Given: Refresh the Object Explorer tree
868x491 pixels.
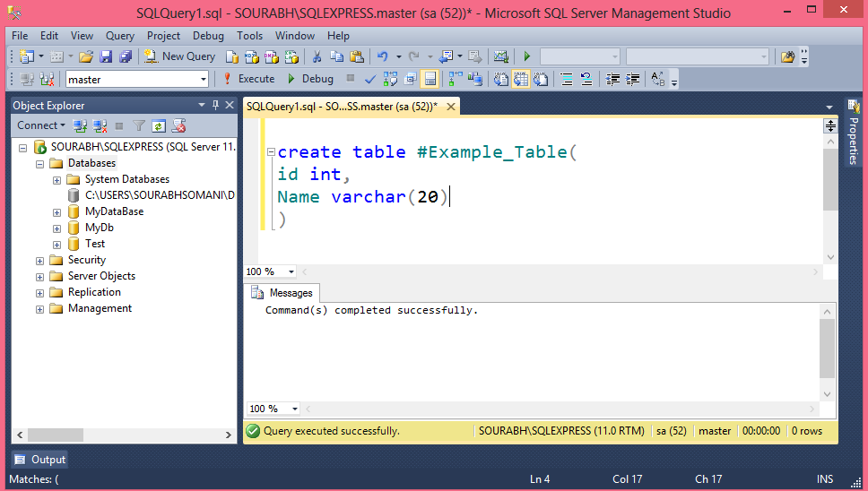Looking at the screenshot, I should pyautogui.click(x=159, y=125).
